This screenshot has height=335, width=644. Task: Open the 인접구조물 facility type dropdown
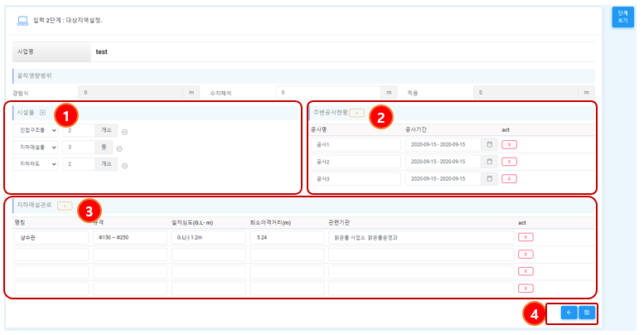(36, 130)
